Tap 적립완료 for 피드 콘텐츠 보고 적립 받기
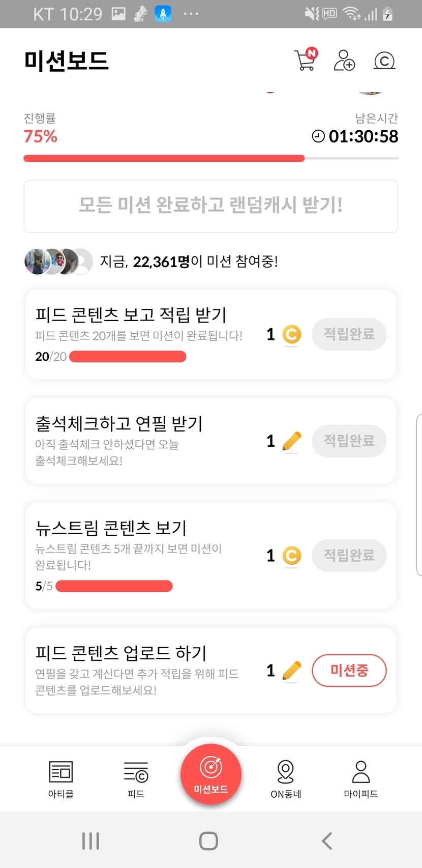 pos(349,334)
